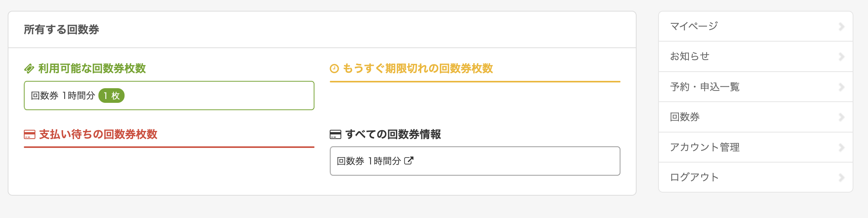This screenshot has height=218, width=868.
Task: Open アカウント管理 account settings item
Action: click(705, 147)
